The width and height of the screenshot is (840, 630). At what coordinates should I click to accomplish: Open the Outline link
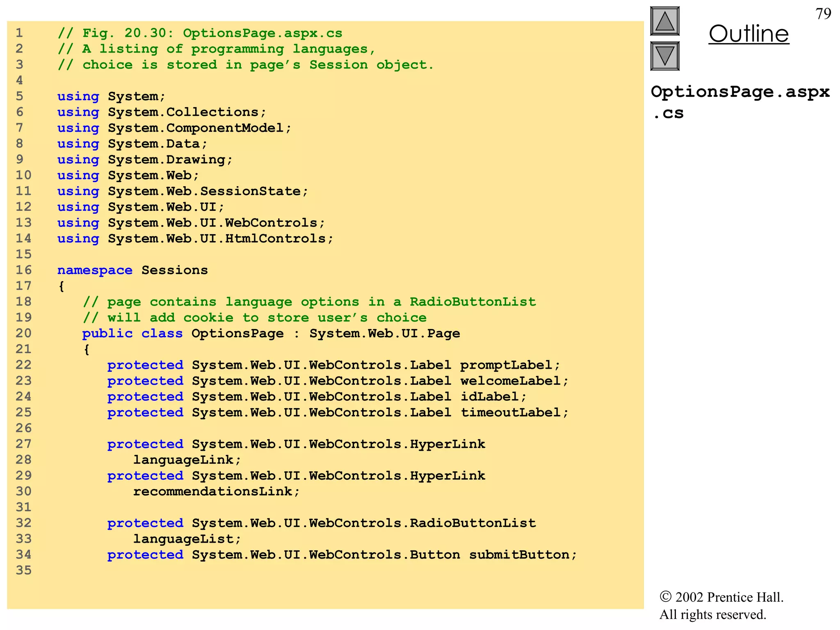749,34
